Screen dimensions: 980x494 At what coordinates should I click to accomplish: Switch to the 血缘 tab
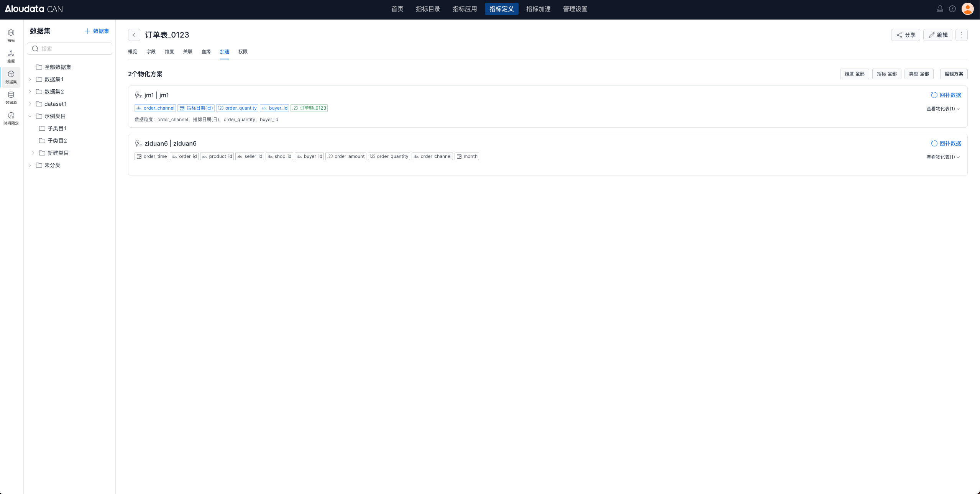click(x=206, y=52)
